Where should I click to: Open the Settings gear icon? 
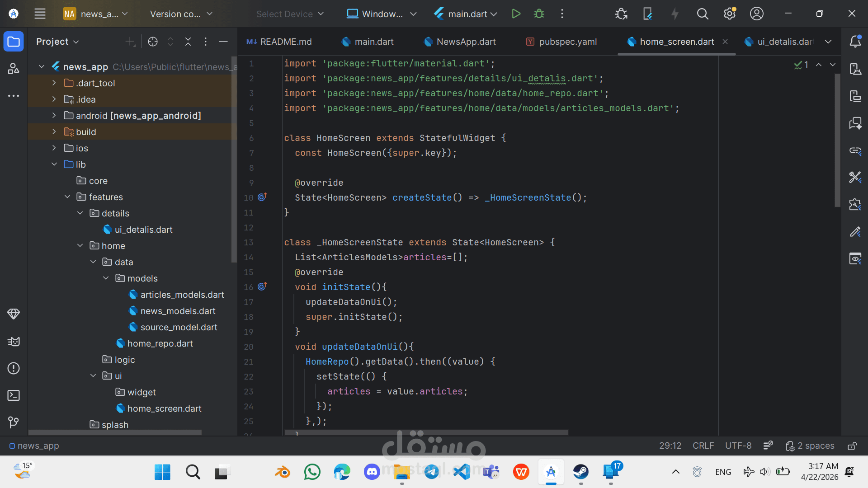pos(729,14)
